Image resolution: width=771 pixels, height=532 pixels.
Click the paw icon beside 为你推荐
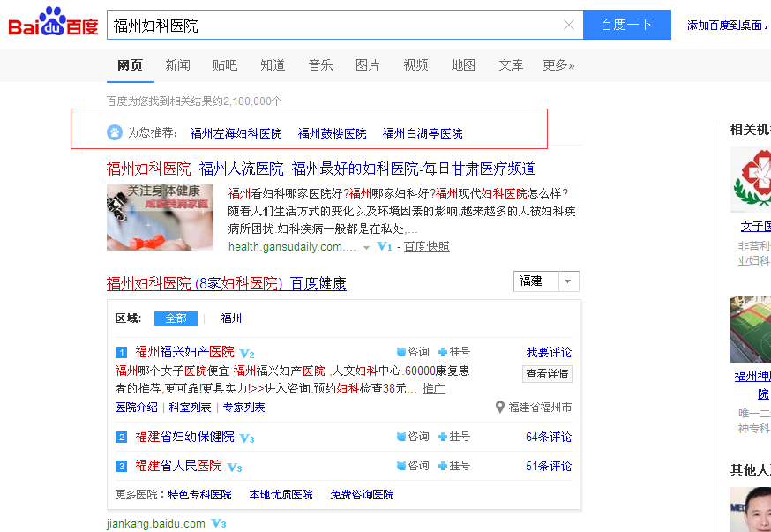pyautogui.click(x=115, y=133)
